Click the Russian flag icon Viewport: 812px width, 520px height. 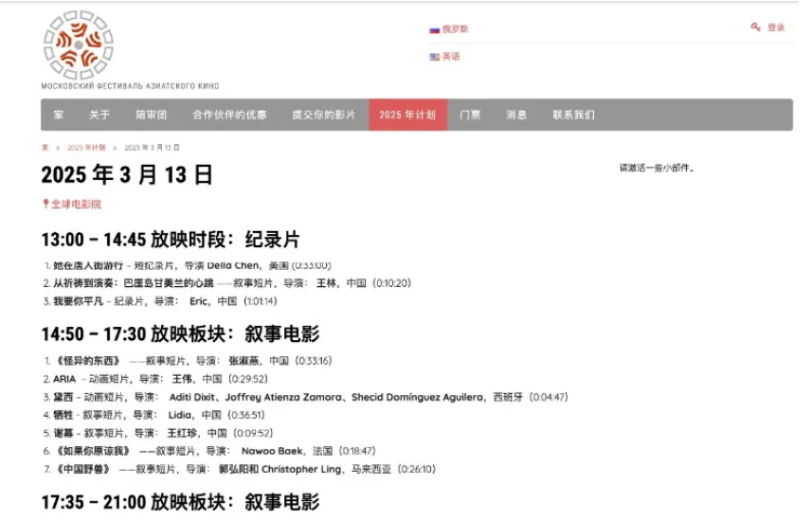coord(434,29)
